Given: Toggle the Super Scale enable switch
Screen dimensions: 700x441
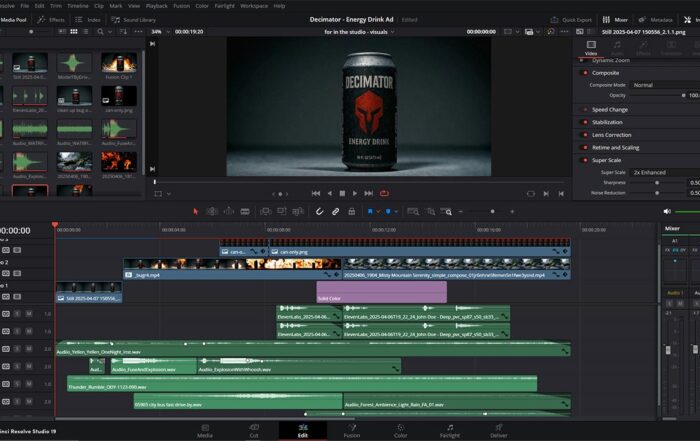Looking at the screenshot, I should click(x=584, y=160).
